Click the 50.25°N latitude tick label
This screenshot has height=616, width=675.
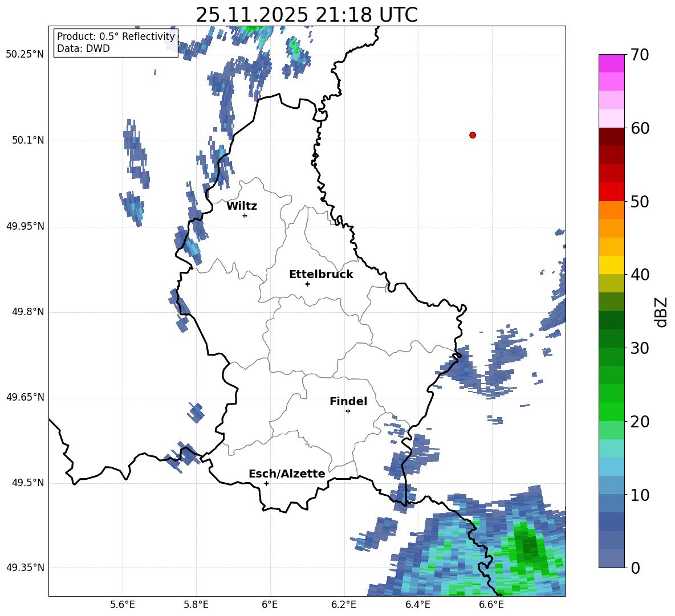[25, 55]
